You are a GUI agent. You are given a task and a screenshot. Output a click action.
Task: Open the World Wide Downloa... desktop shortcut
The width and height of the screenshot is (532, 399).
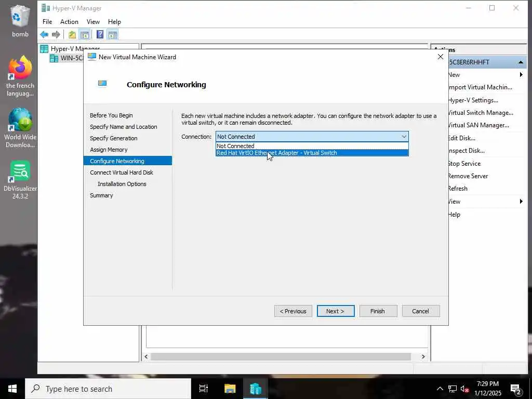[x=20, y=128]
